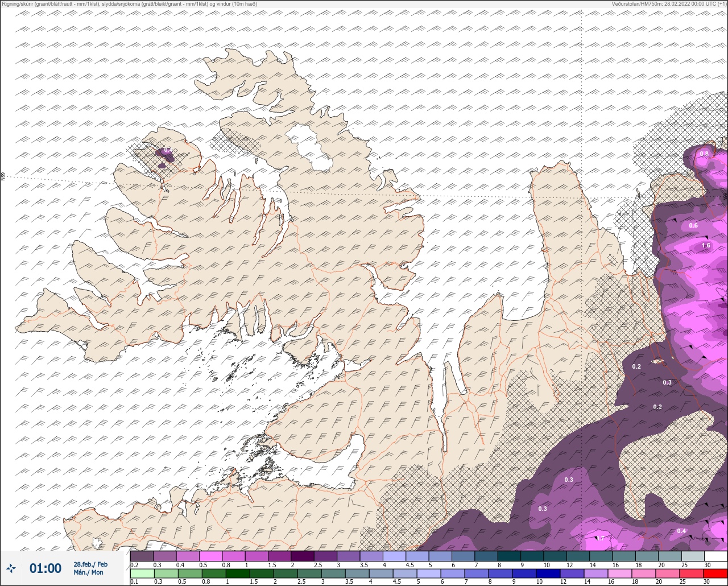Image resolution: width=728 pixels, height=586 pixels.
Task: Click the snow scale swatch starting at 0.5
Action: [210, 556]
